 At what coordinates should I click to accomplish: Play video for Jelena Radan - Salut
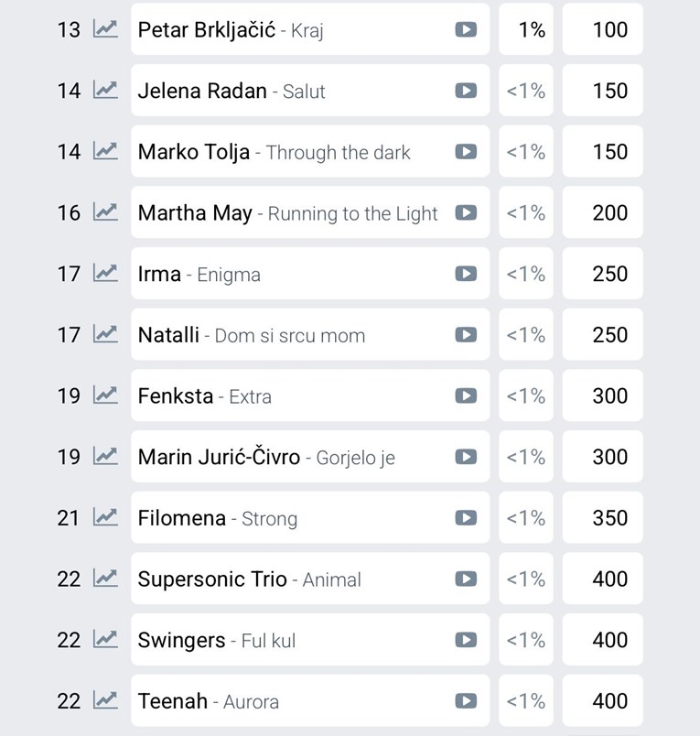point(466,91)
